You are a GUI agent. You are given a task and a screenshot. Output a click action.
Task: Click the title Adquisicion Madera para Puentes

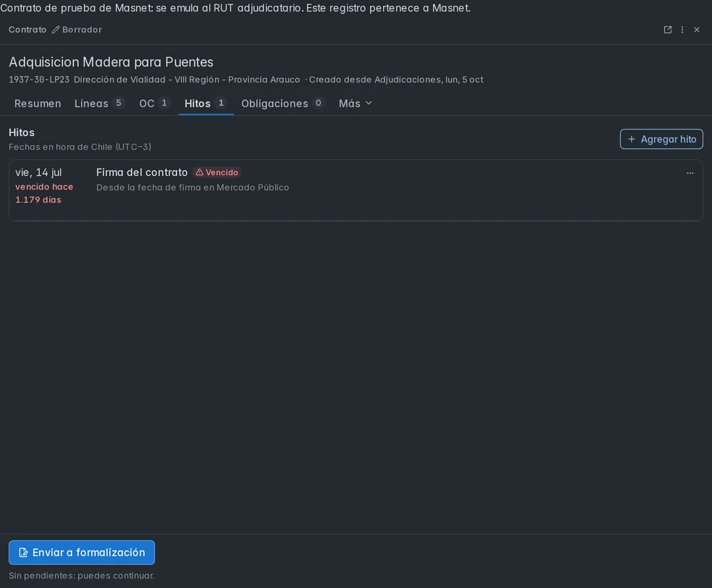(112, 62)
